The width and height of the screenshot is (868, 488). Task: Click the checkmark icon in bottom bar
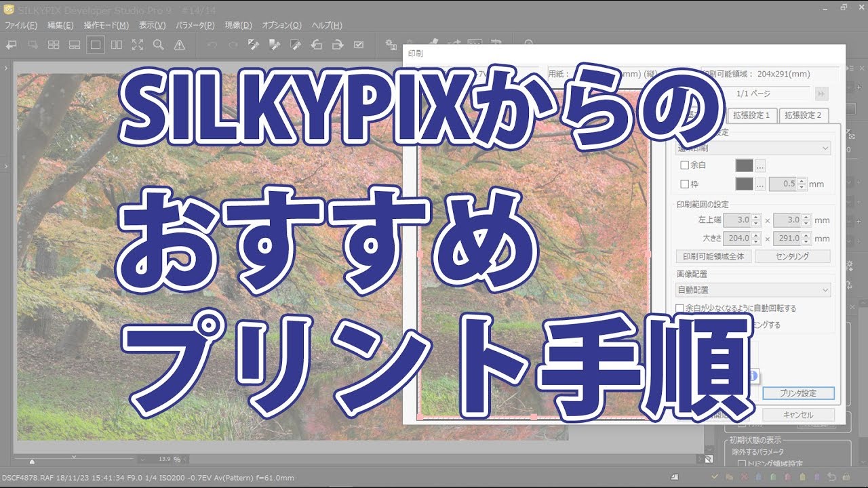tap(715, 476)
